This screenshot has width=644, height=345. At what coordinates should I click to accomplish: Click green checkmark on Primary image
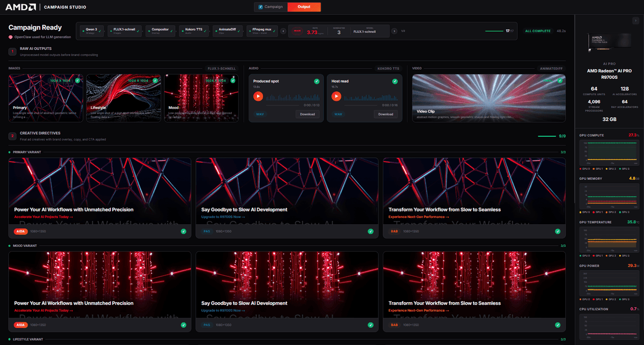coord(78,80)
